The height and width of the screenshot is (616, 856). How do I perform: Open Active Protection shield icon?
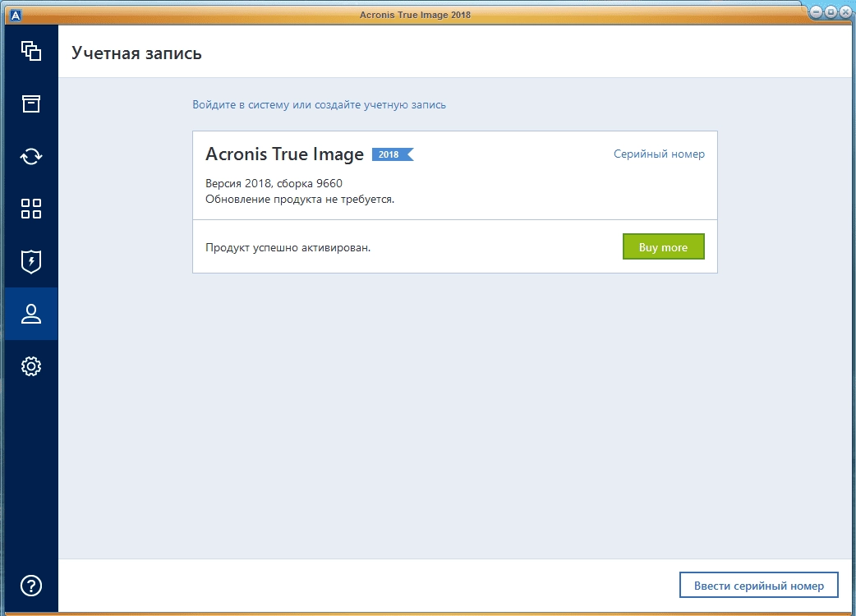(x=31, y=261)
